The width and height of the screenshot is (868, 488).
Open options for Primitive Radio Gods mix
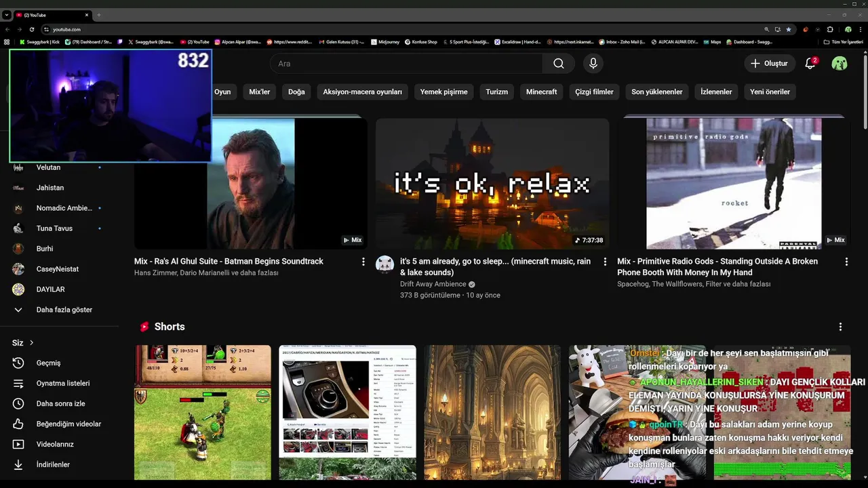[846, 262]
